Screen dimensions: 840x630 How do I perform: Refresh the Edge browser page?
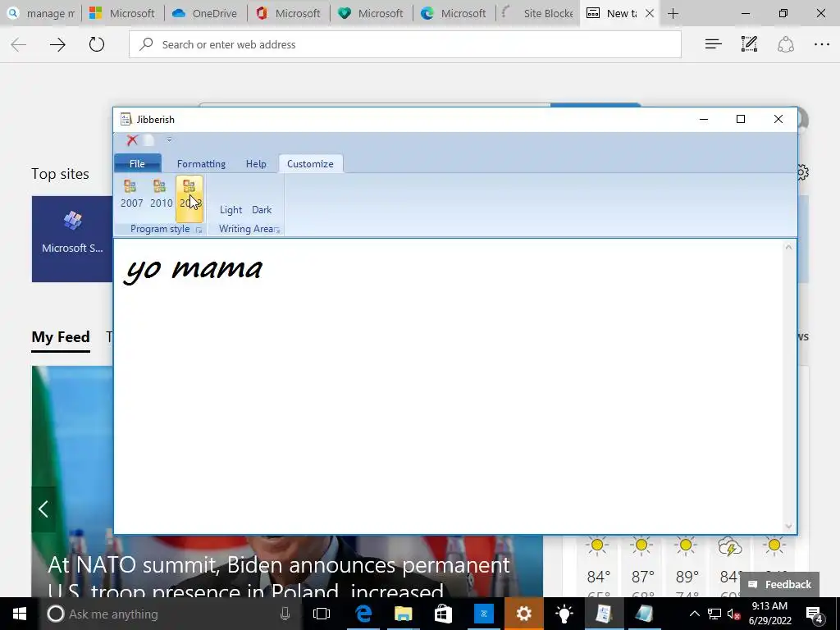tap(97, 44)
